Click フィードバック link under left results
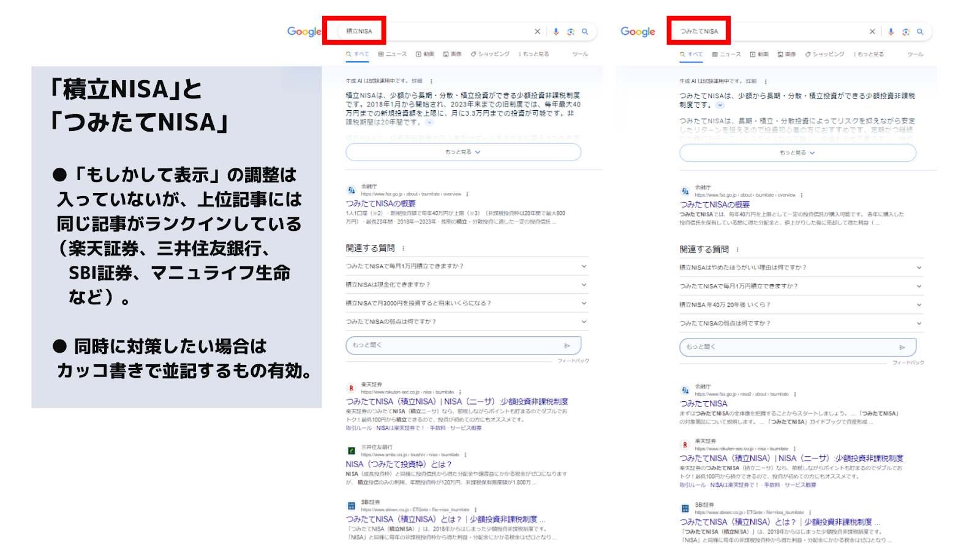The height and width of the screenshot is (551, 980). pyautogui.click(x=573, y=361)
